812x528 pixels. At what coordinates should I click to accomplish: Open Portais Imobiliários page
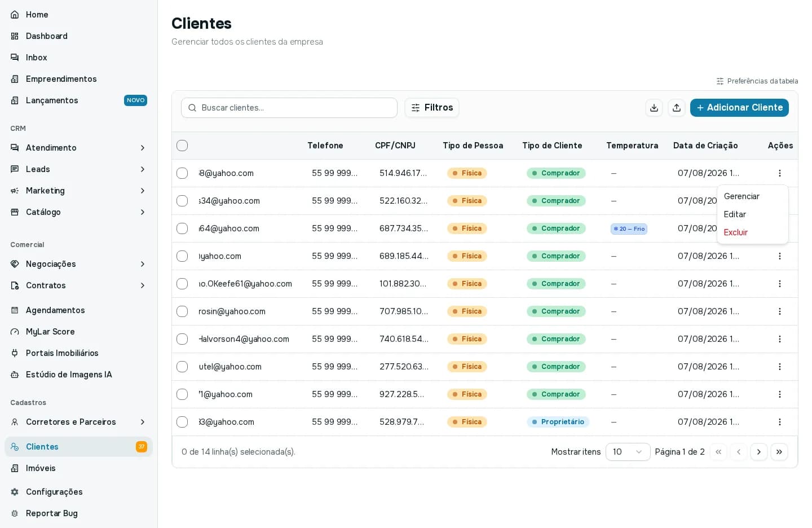point(78,353)
